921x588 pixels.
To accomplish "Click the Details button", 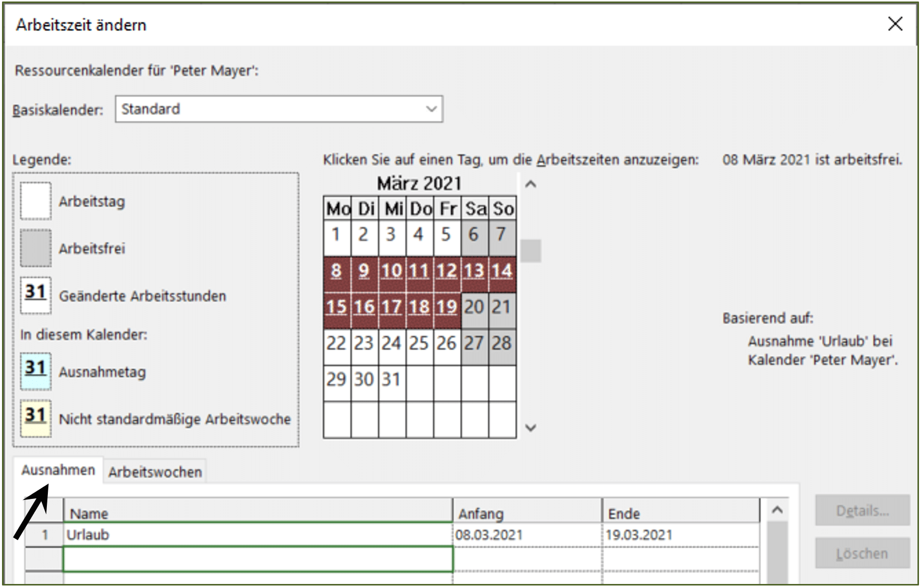I will point(862,510).
